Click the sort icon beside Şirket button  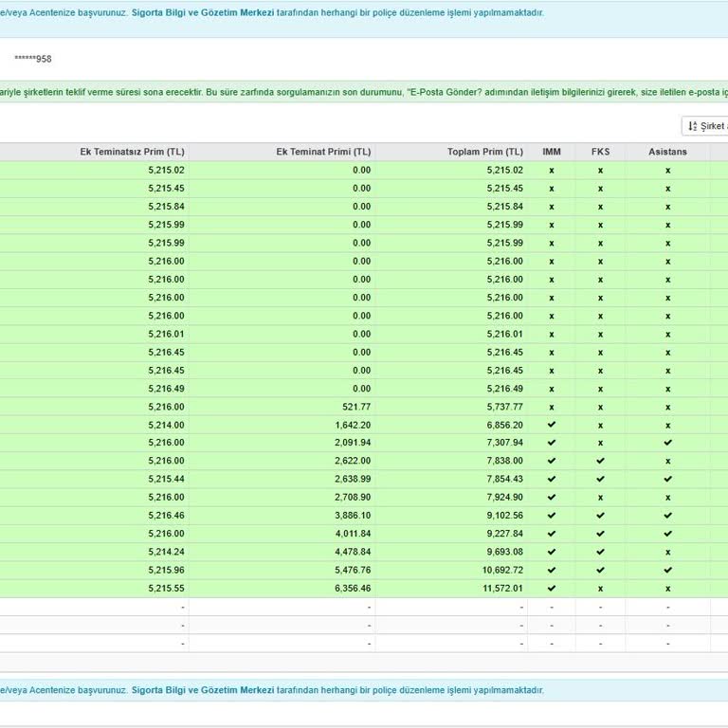692,126
